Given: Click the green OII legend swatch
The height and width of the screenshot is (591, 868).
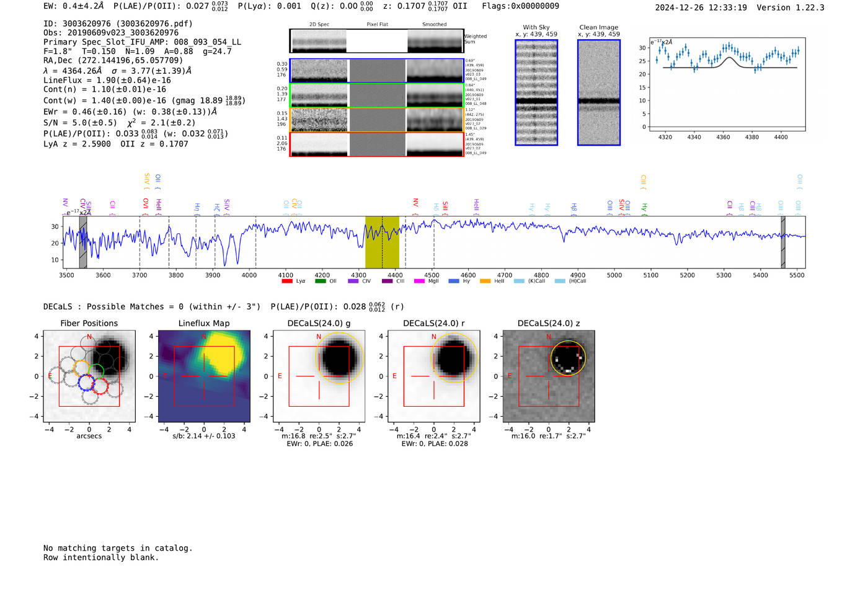Looking at the screenshot, I should coord(321,282).
